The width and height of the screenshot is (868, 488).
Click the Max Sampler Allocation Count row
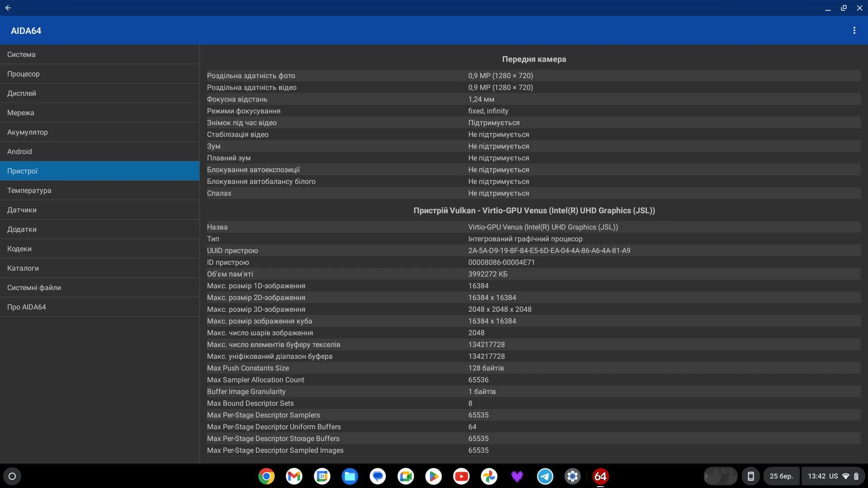[534, 380]
